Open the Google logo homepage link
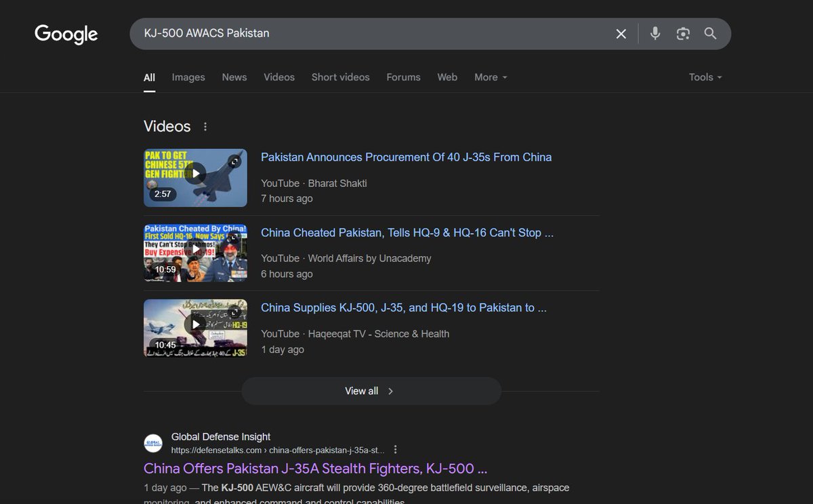 66,34
